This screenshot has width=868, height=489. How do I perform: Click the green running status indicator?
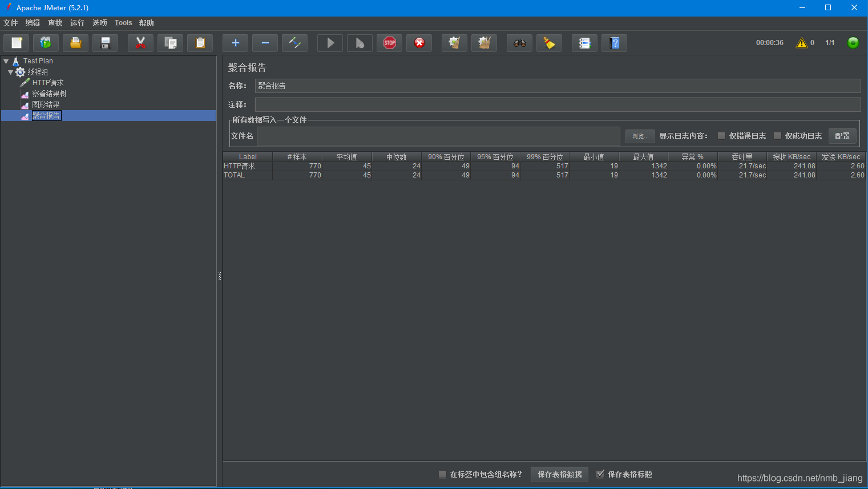click(x=853, y=43)
